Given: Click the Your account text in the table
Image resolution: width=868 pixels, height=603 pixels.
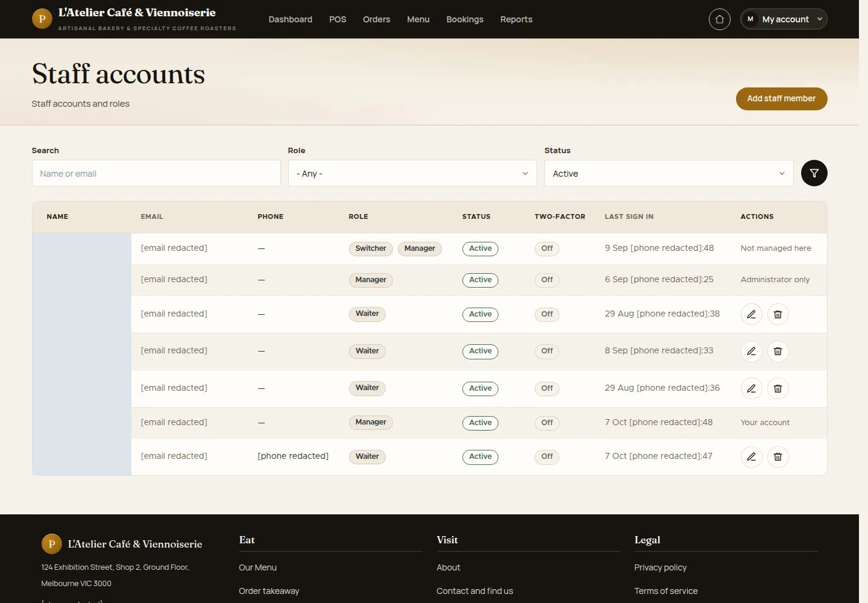Looking at the screenshot, I should coord(765,423).
